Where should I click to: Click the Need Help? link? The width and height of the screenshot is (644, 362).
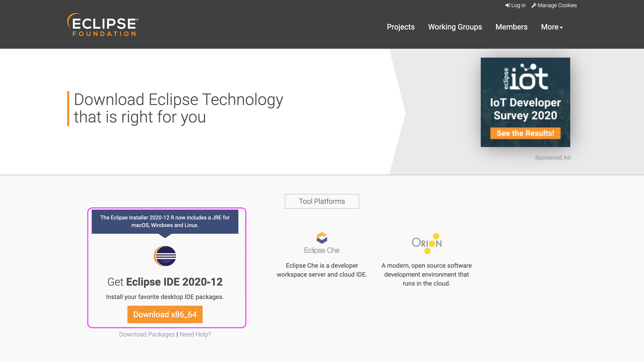point(195,334)
